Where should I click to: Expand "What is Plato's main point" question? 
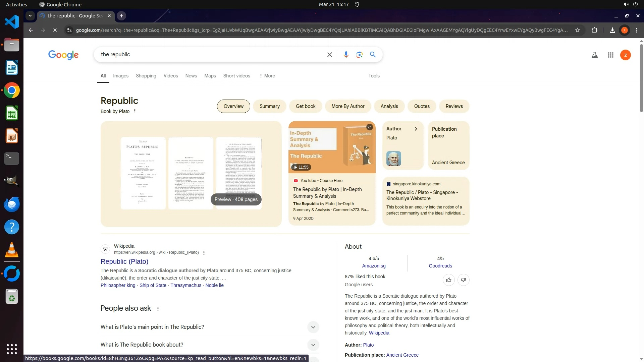[x=313, y=327]
